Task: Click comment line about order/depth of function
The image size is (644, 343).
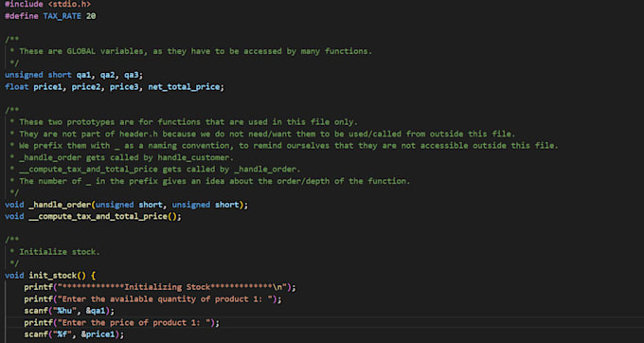Action: click(214, 181)
